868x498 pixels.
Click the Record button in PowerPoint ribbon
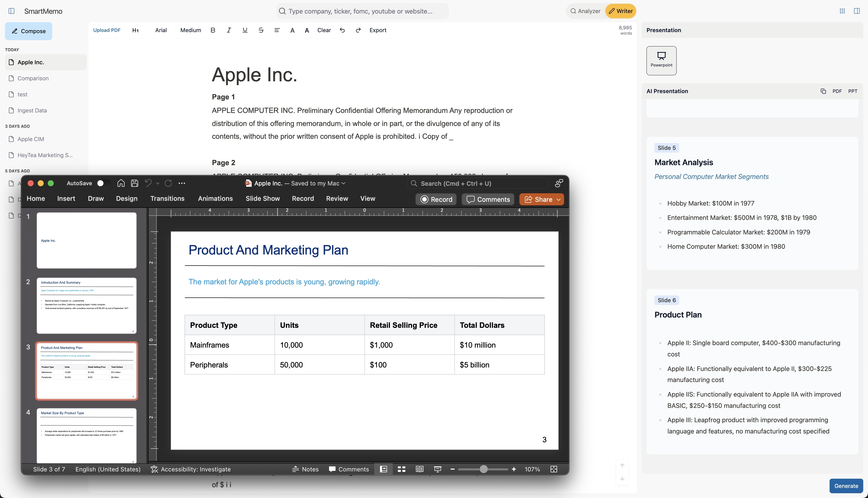tap(436, 199)
